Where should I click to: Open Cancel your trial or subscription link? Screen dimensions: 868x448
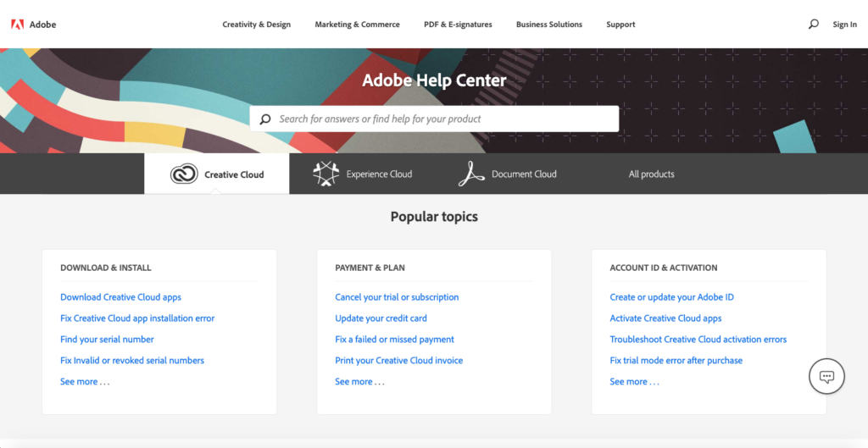[397, 297]
